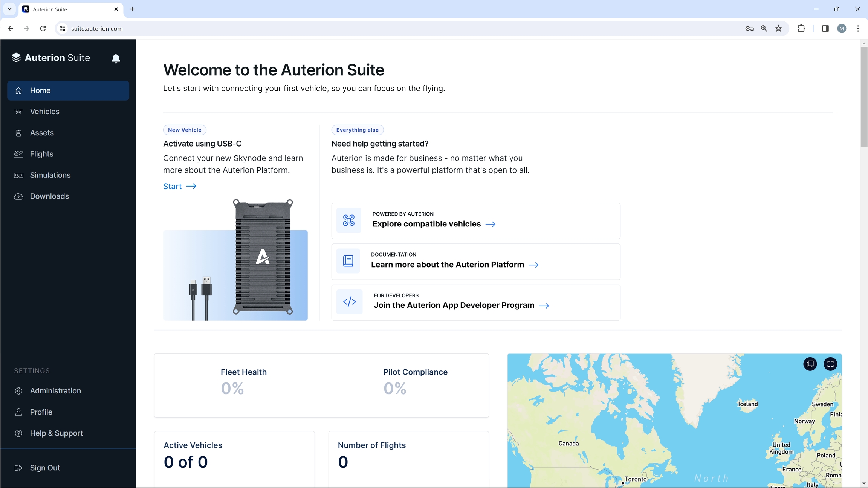
Task: Open Chrome extensions puzzle icon
Action: pyautogui.click(x=801, y=29)
